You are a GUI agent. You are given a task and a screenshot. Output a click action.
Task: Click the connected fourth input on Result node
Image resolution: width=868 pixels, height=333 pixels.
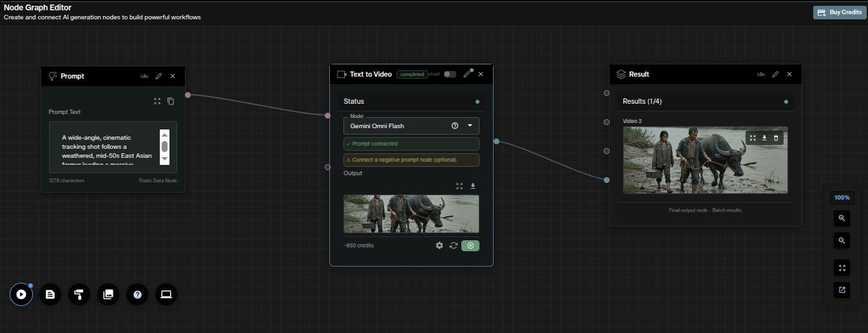[x=606, y=180]
